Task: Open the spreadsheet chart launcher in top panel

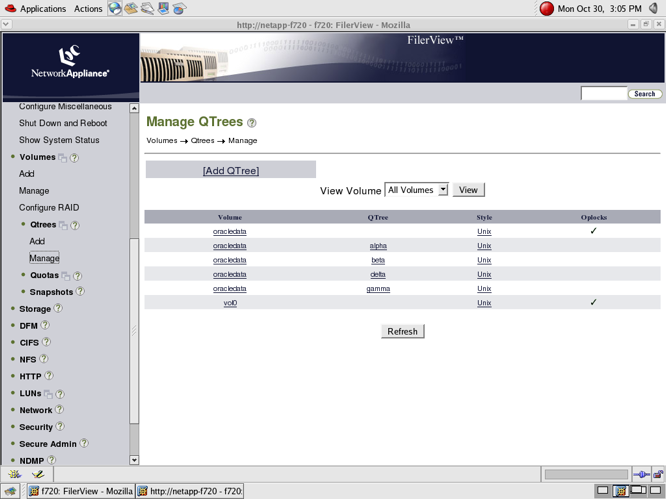Action: (x=179, y=8)
